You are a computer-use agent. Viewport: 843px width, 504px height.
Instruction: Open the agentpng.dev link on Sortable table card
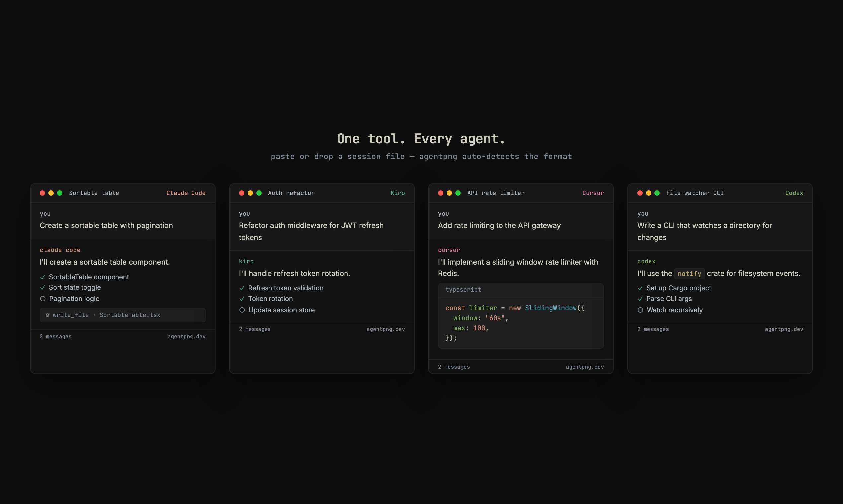[x=187, y=336]
